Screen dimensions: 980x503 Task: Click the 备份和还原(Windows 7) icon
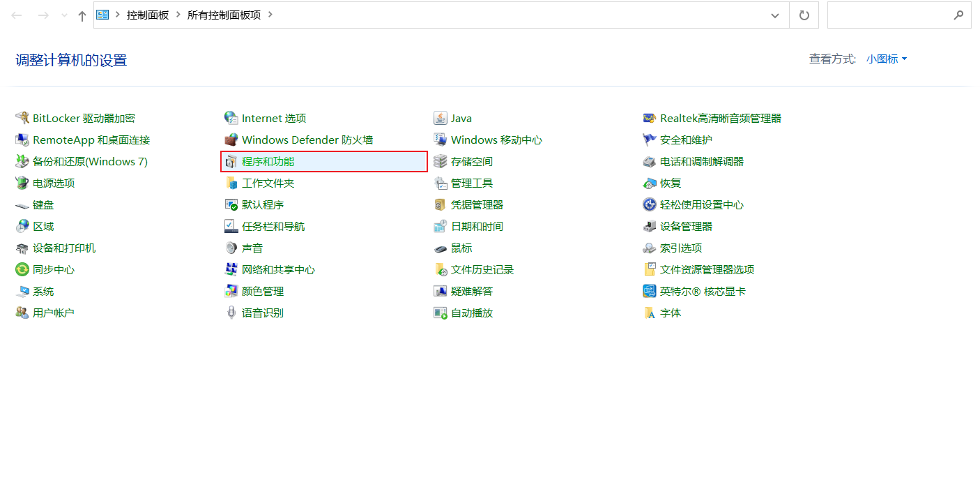(x=22, y=162)
